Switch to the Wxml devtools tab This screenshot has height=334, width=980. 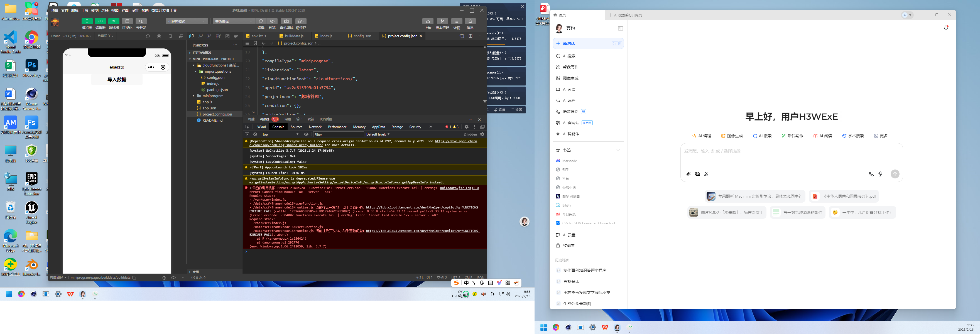(261, 127)
